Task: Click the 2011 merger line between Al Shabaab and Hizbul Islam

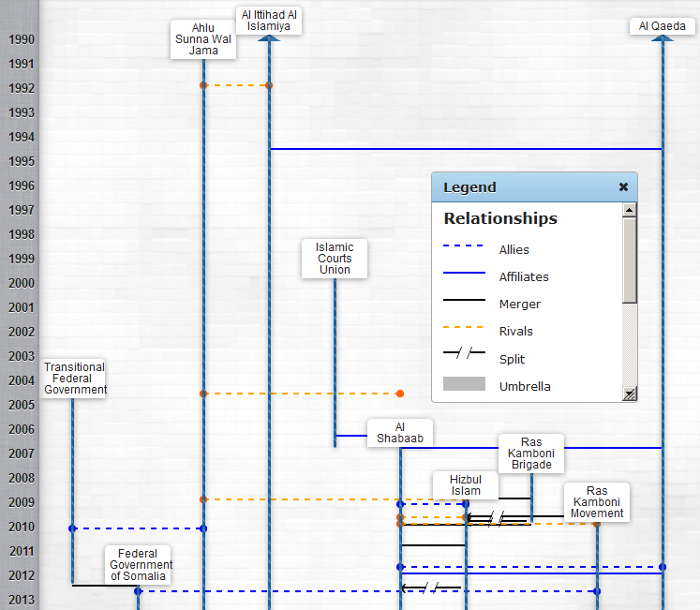Action: (433, 545)
